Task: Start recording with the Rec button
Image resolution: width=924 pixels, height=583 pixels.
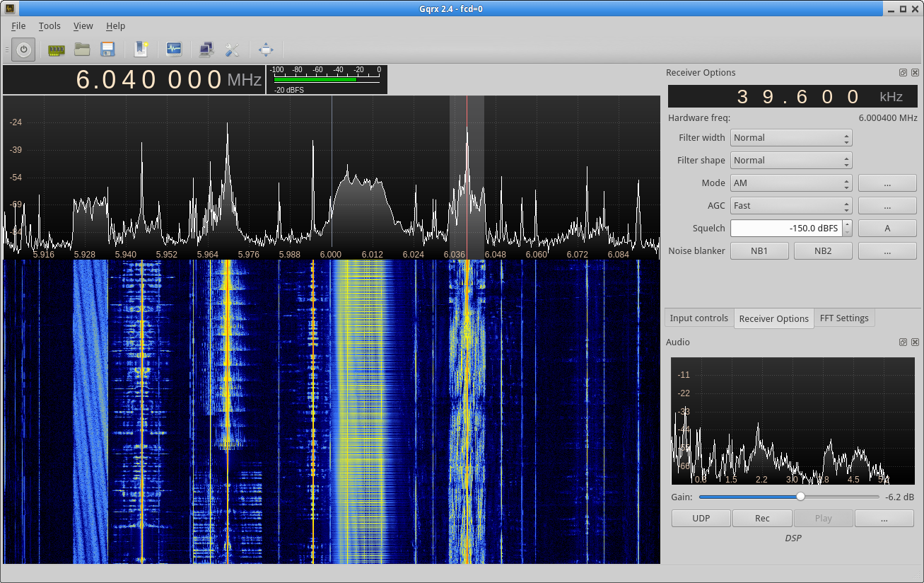Action: (x=762, y=518)
